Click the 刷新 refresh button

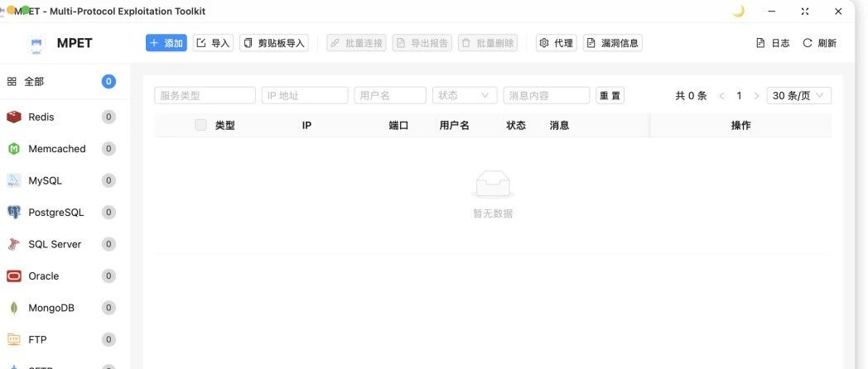pos(820,43)
